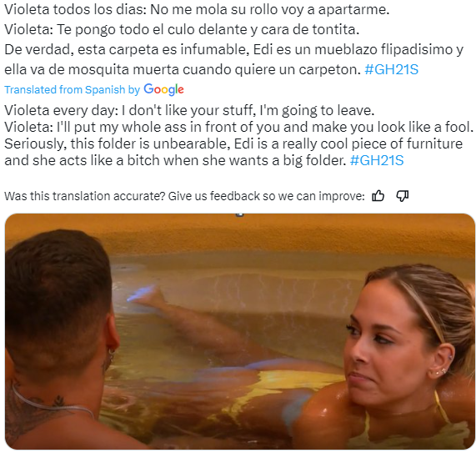Click the line "Violeta: Te pongo todo"
This screenshot has height=458, width=476.
(x=182, y=30)
